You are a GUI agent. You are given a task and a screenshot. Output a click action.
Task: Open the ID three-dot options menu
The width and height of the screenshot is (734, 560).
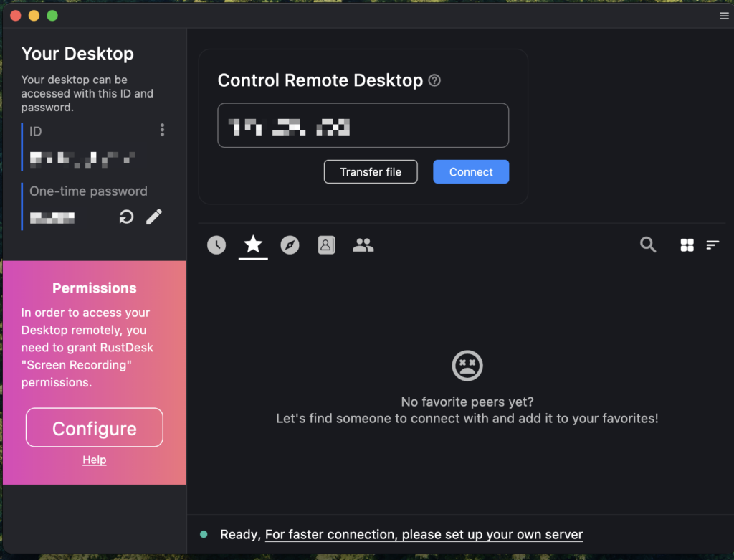click(162, 130)
